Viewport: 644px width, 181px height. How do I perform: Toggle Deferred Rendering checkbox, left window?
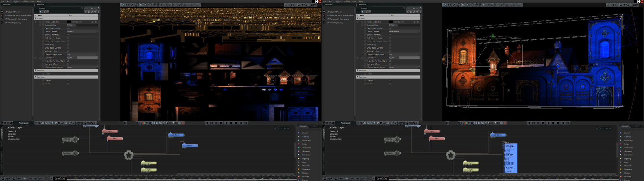tap(68, 35)
